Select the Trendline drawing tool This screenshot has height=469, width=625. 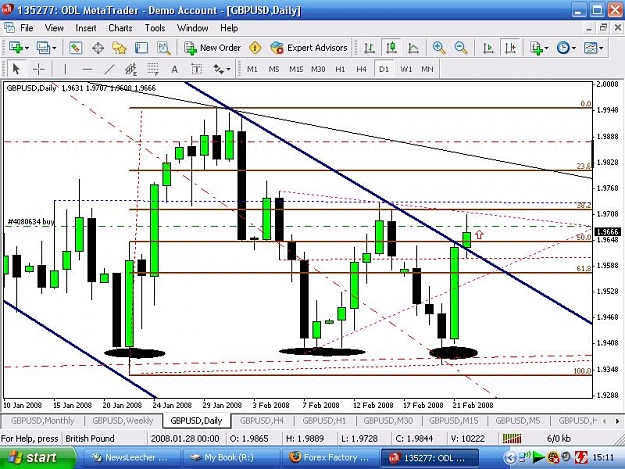[109, 69]
